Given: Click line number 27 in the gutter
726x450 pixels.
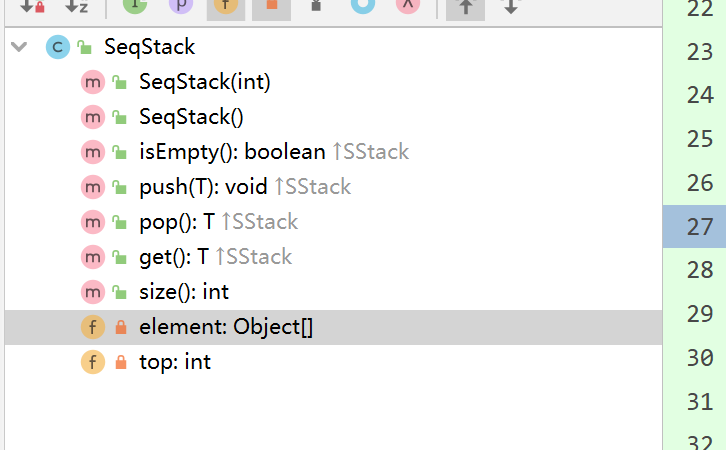Looking at the screenshot, I should (700, 226).
